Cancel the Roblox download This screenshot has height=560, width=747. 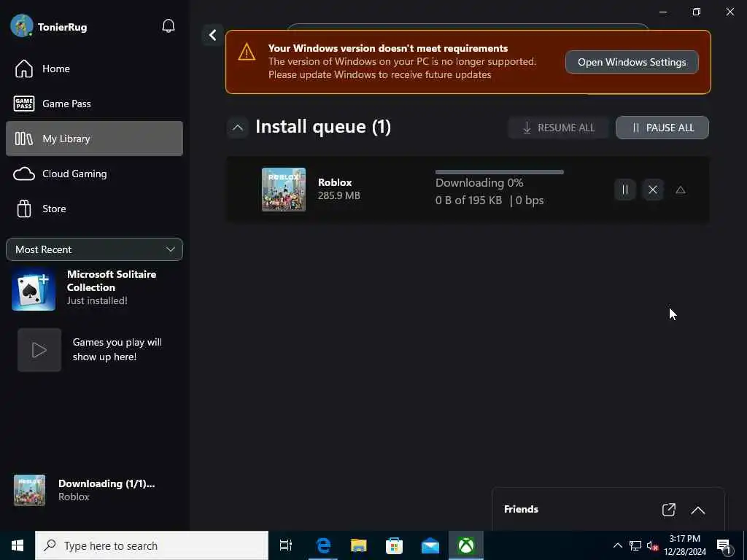pyautogui.click(x=653, y=190)
